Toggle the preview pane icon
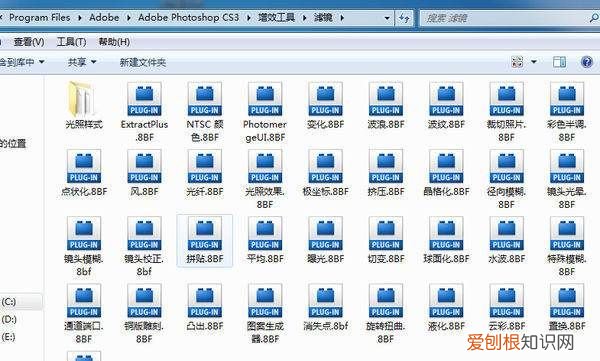This screenshot has height=361, width=600. 559,62
